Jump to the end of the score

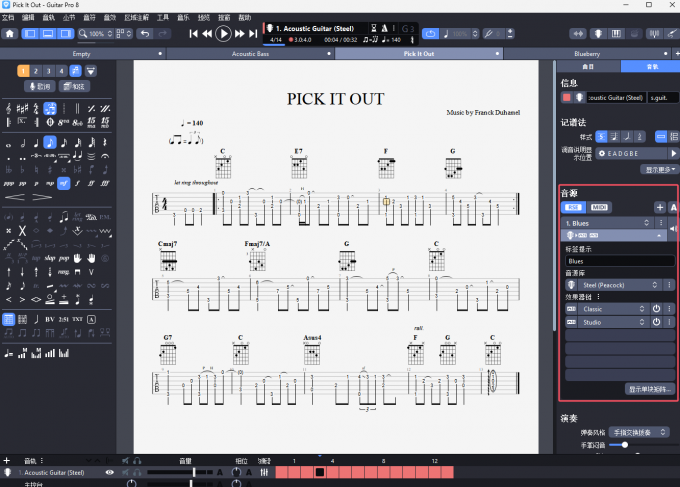[x=253, y=33]
